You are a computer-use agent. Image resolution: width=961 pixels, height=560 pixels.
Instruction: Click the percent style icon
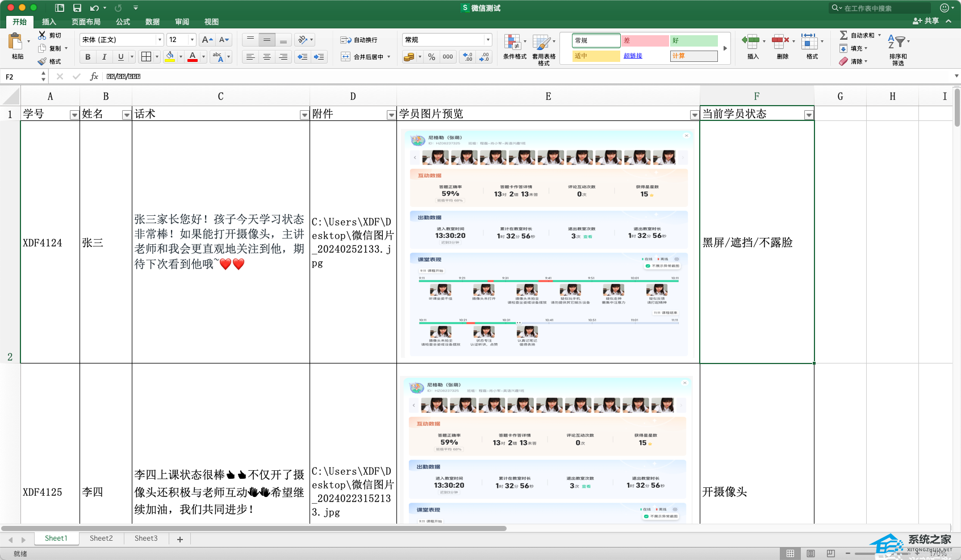pyautogui.click(x=432, y=57)
